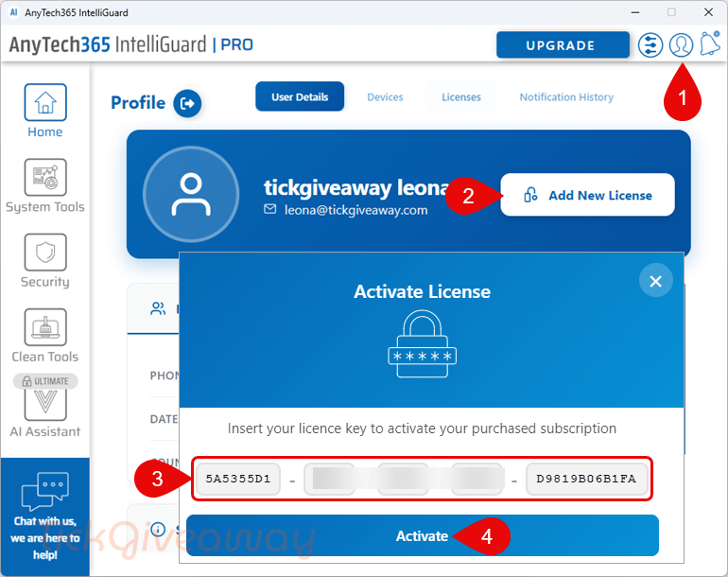The image size is (728, 577).
Task: Click the second license key field
Action: click(329, 479)
